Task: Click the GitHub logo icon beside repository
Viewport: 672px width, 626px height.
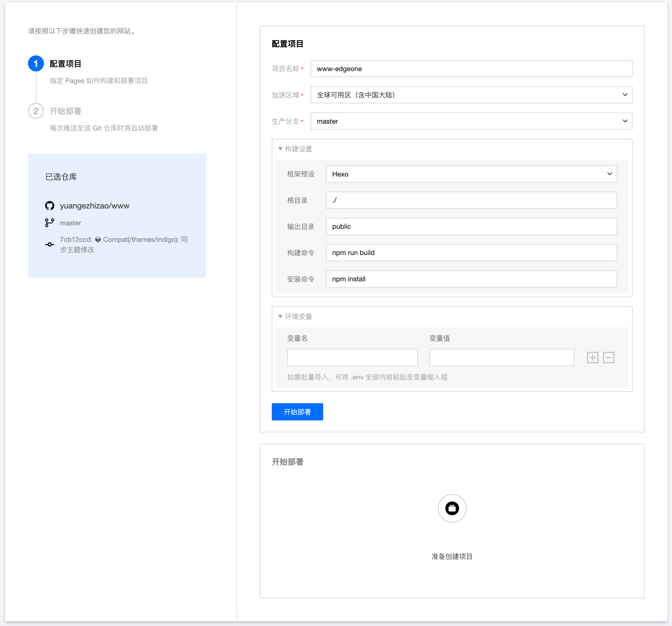Action: tap(50, 206)
